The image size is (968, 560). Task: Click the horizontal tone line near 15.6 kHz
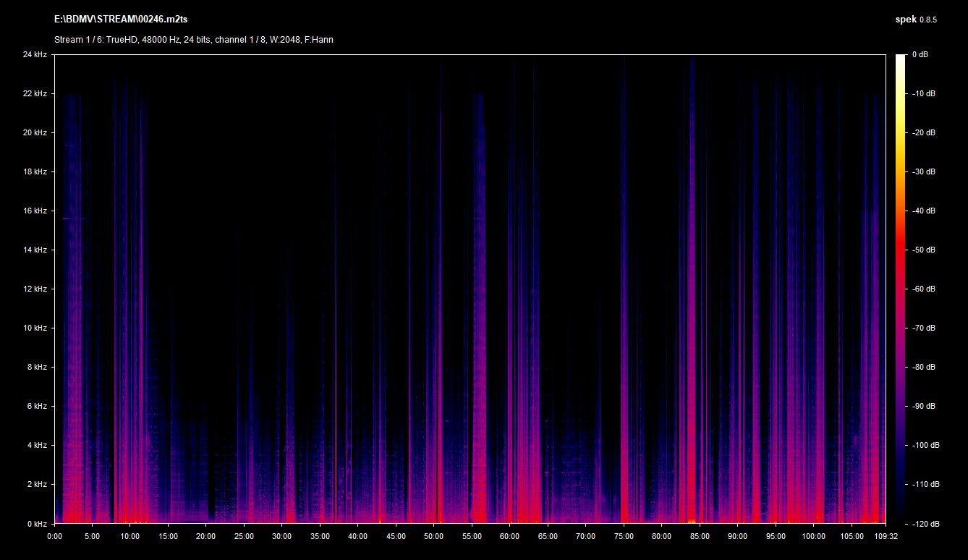[73, 218]
